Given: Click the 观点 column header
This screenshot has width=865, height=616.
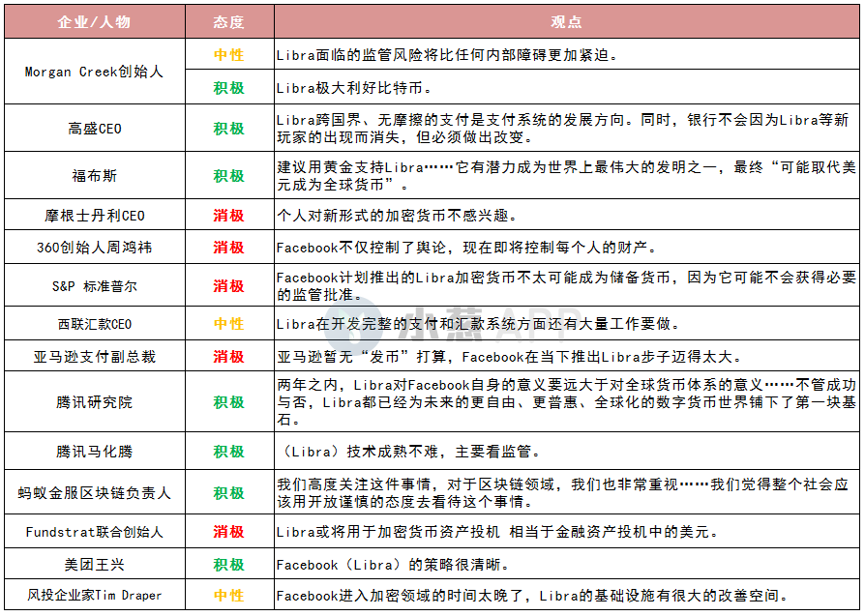Looking at the screenshot, I should tap(567, 22).
